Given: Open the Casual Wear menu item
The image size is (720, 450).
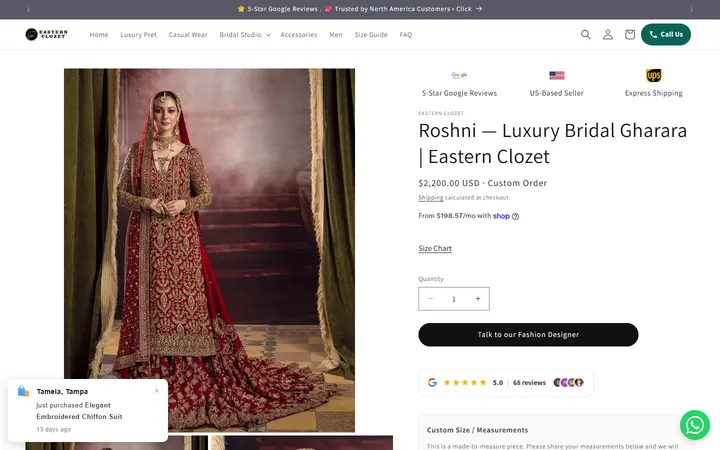Looking at the screenshot, I should click(x=188, y=34).
